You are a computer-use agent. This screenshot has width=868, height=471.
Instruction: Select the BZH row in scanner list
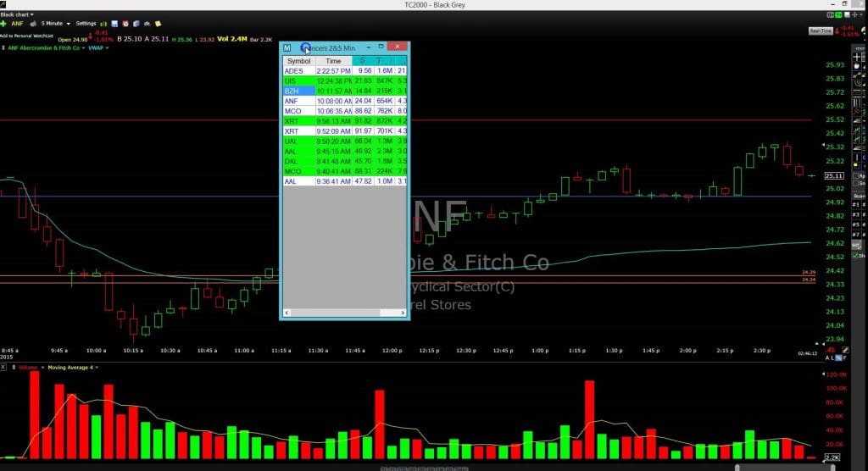coord(345,91)
